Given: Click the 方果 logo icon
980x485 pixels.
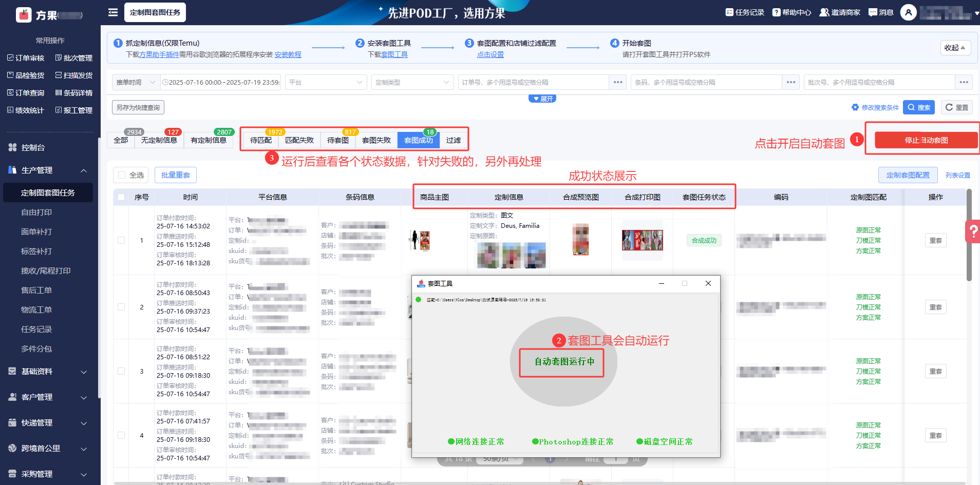Looking at the screenshot, I should coord(24,15).
